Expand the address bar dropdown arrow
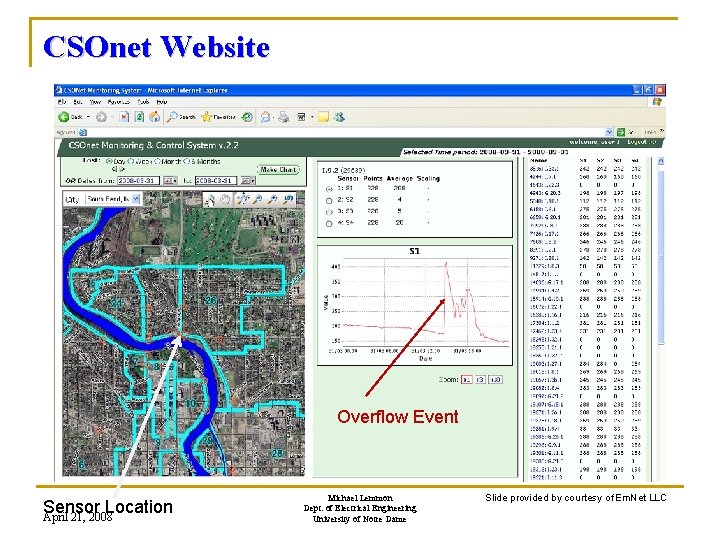 tap(609, 132)
